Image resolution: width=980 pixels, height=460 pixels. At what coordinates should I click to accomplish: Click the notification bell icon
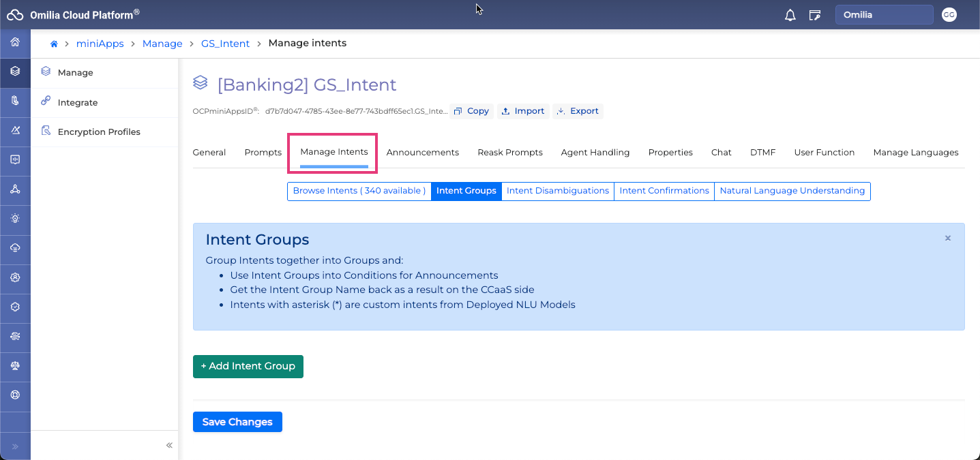coord(790,15)
